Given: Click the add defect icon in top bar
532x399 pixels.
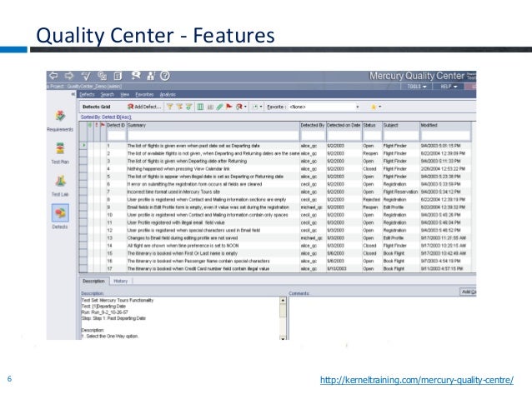Looking at the screenshot, I should [x=136, y=76].
